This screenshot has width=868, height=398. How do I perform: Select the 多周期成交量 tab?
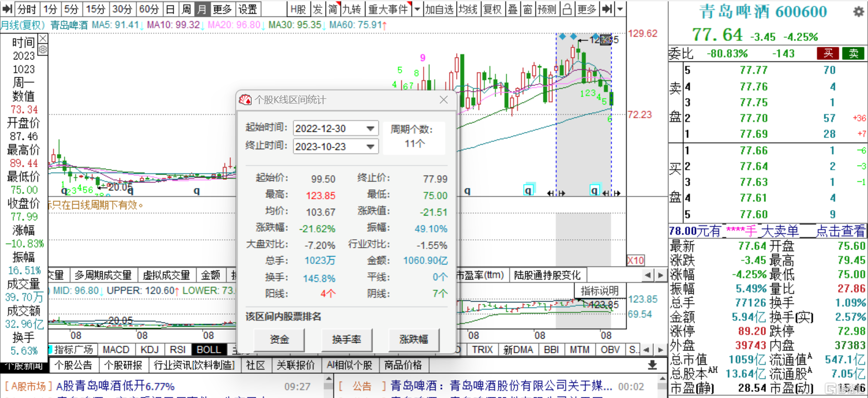103,275
